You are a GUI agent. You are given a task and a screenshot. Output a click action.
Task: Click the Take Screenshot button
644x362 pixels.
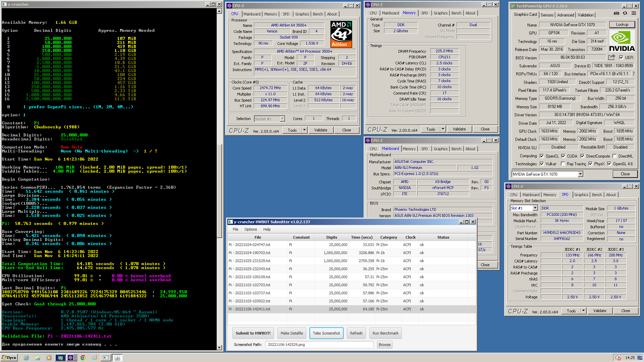point(326,333)
